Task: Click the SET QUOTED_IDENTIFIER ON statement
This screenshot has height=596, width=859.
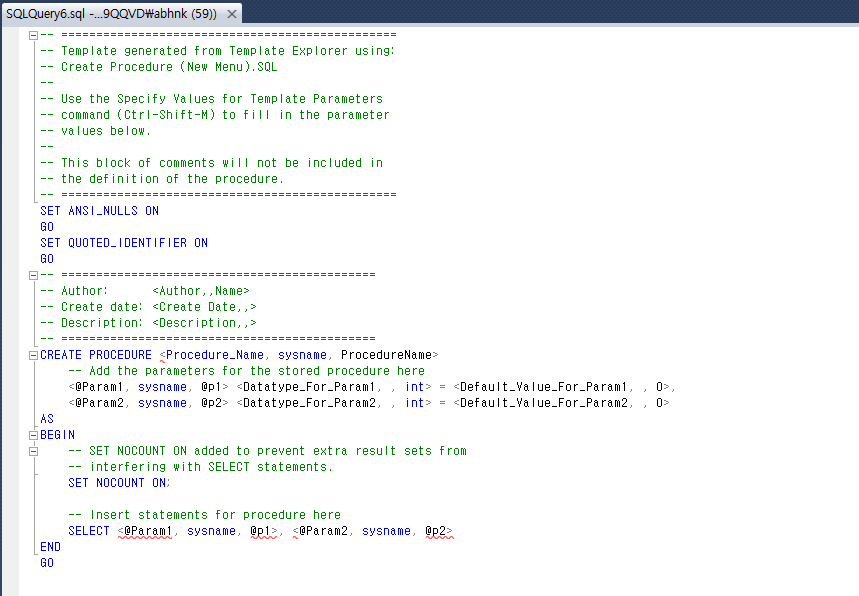Action: coord(124,243)
